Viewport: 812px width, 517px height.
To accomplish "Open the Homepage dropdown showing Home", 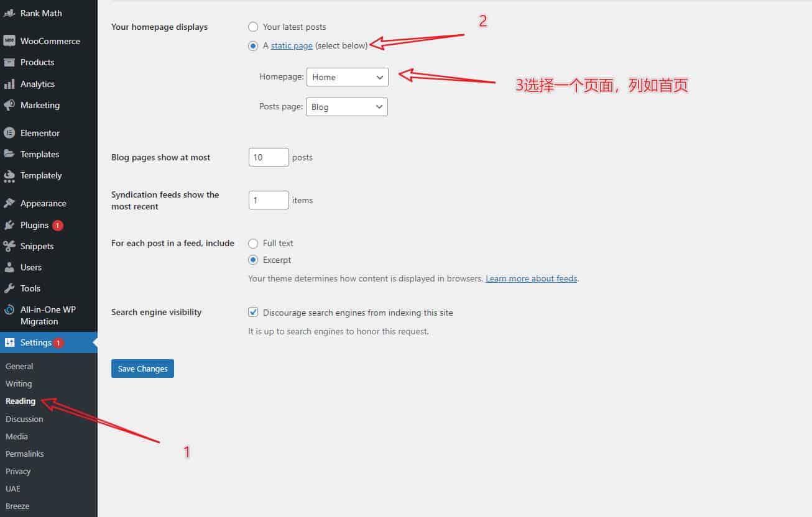I will (347, 77).
